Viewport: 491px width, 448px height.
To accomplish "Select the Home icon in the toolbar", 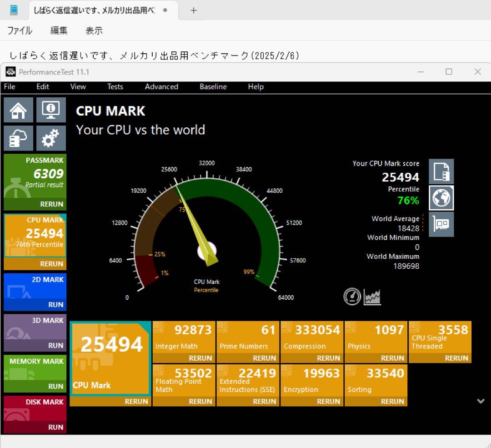I will pos(18,110).
